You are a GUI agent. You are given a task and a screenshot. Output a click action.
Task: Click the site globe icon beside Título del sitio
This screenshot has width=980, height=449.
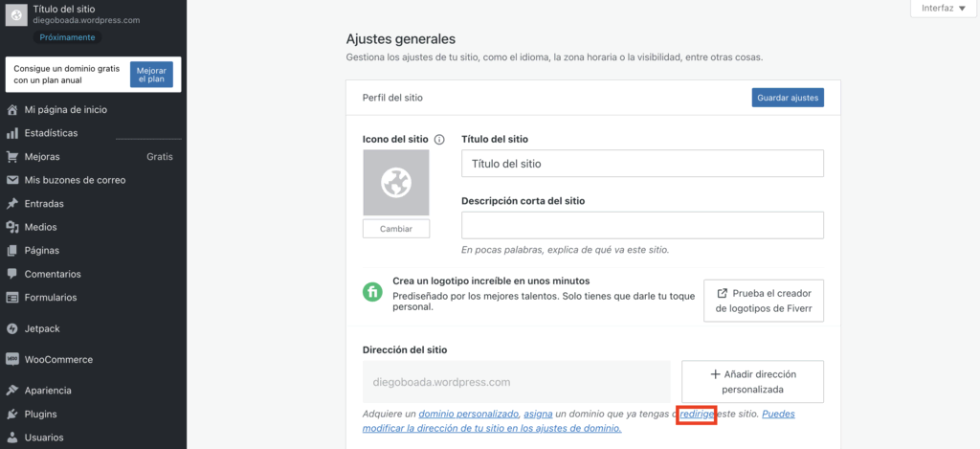tap(15, 14)
